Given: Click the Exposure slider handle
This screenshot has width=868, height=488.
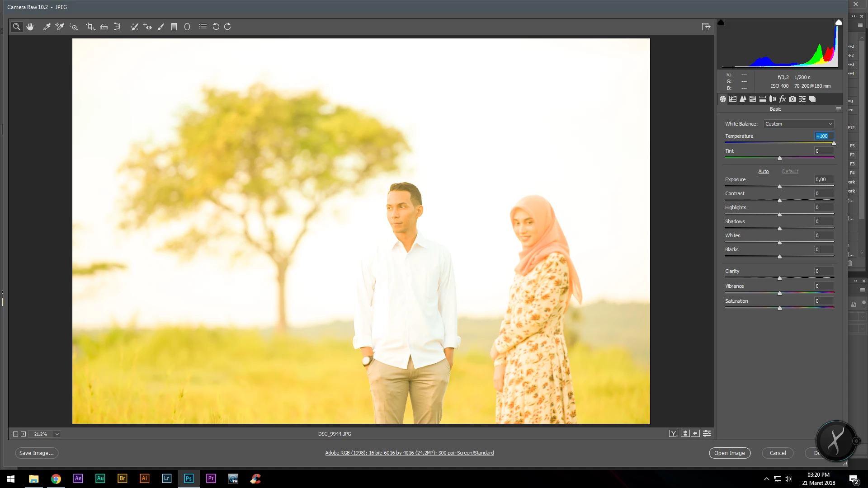Looking at the screenshot, I should tap(779, 187).
